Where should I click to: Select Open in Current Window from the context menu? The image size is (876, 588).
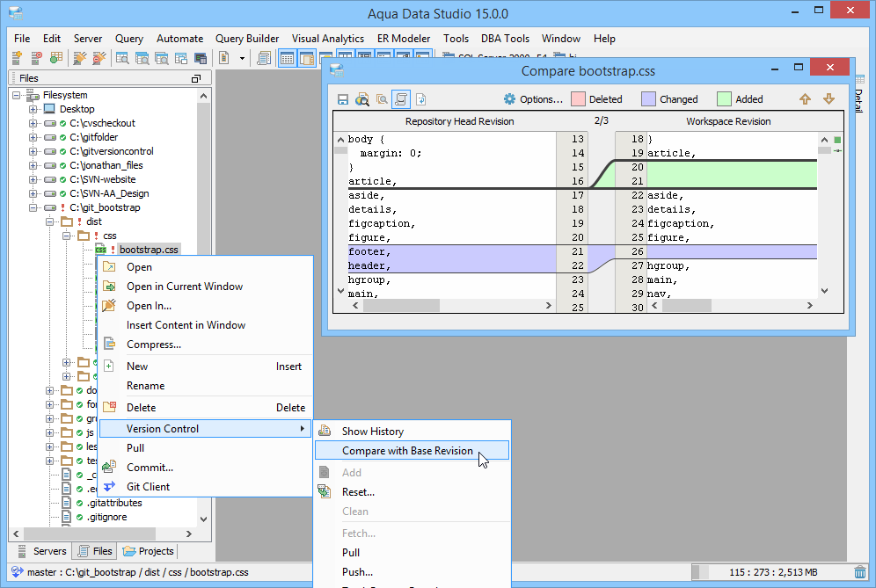coord(205,287)
